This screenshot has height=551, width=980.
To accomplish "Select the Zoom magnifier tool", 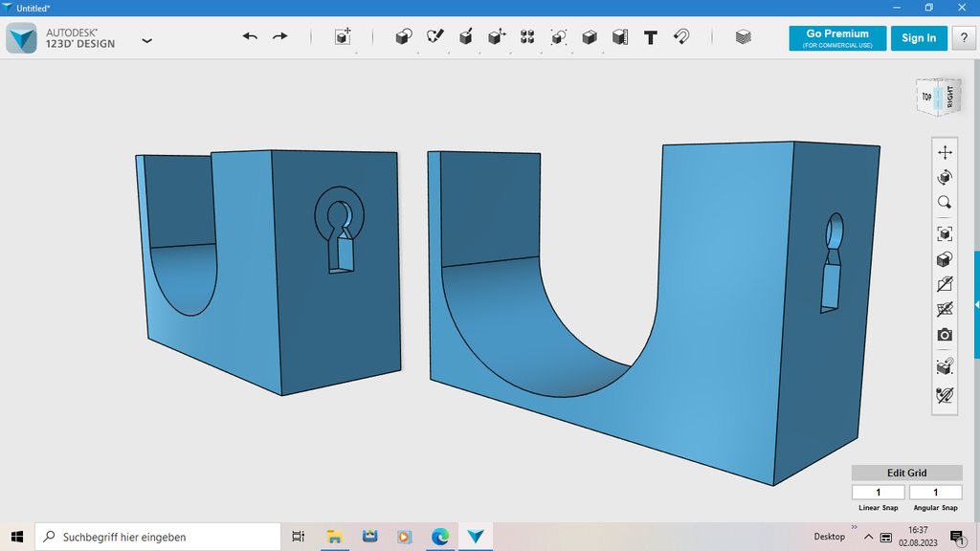I will click(x=945, y=203).
